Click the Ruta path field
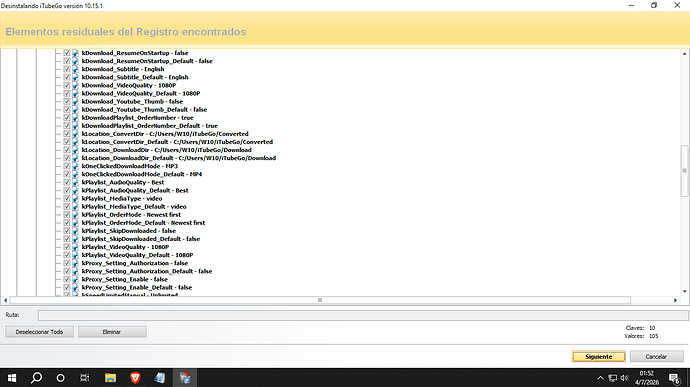 363,315
